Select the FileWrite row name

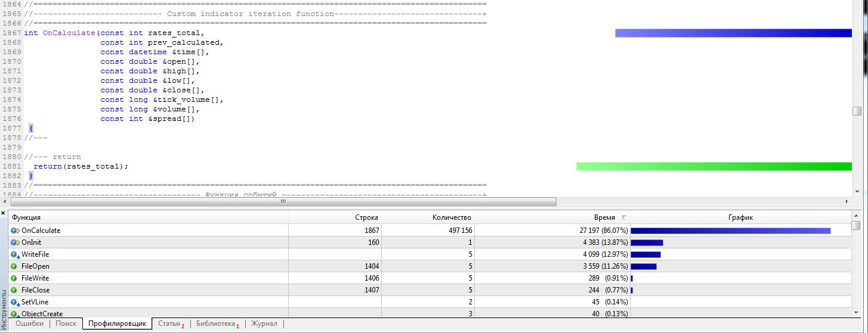[35, 278]
